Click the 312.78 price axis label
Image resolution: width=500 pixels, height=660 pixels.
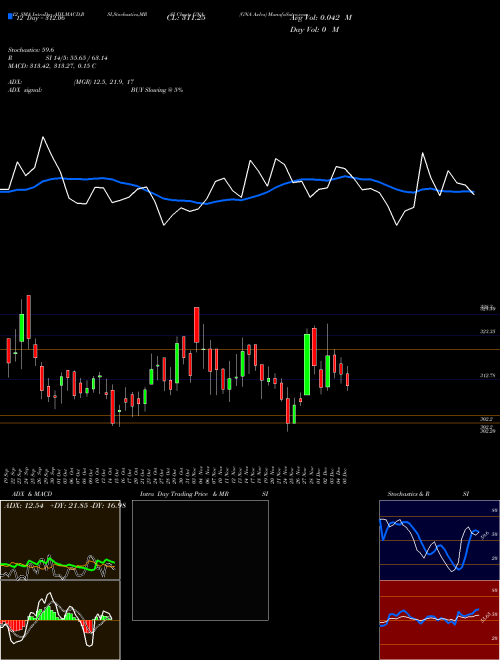pyautogui.click(x=488, y=375)
